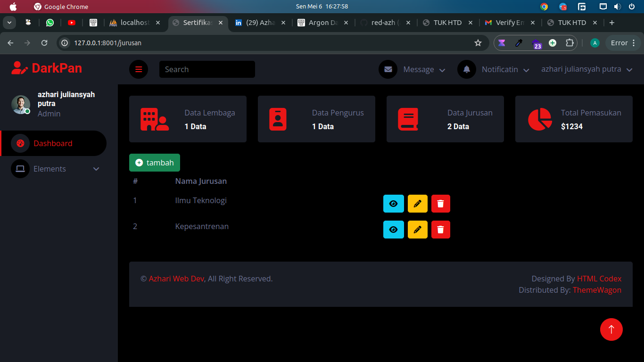This screenshot has width=644, height=362.
Task: Reload the page in Chrome
Action: click(44, 43)
